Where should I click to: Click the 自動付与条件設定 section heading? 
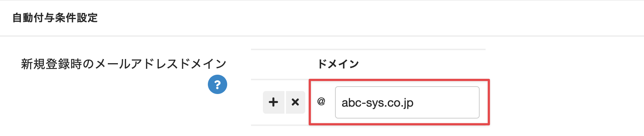click(55, 18)
